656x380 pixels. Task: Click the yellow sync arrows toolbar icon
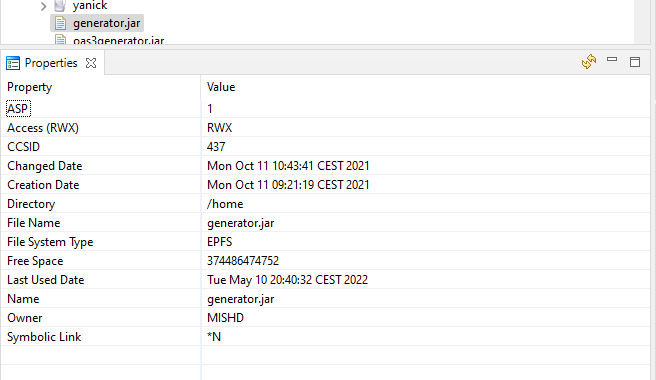point(589,62)
